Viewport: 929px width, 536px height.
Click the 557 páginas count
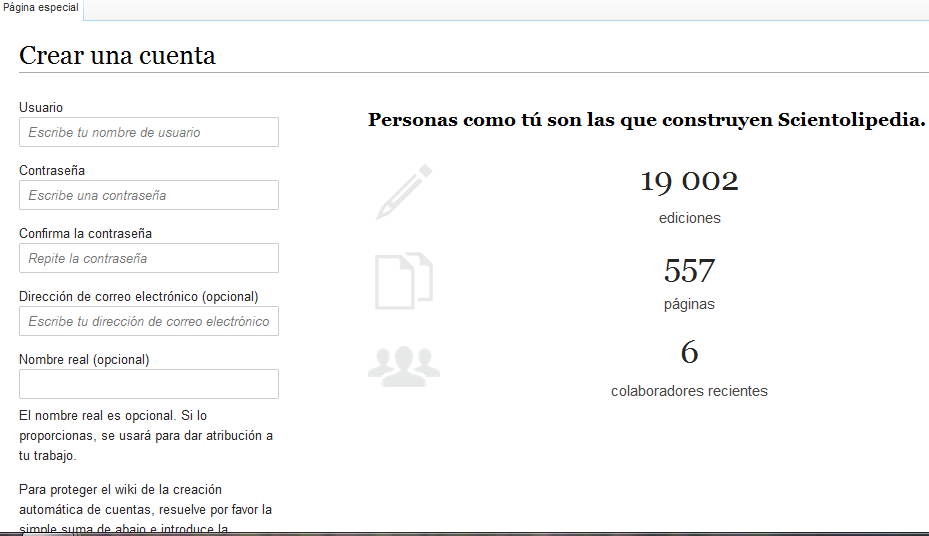pos(689,271)
